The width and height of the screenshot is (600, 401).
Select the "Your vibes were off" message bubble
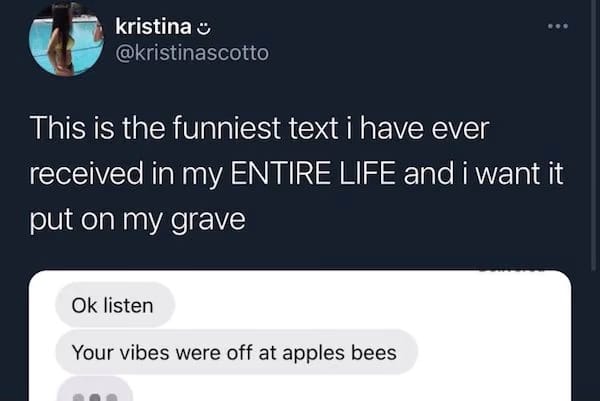[x=236, y=352]
